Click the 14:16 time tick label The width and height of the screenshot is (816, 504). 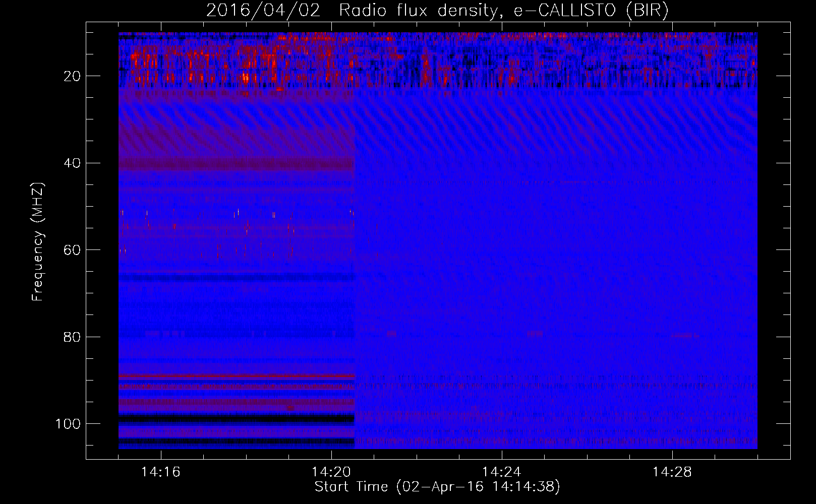coord(160,472)
